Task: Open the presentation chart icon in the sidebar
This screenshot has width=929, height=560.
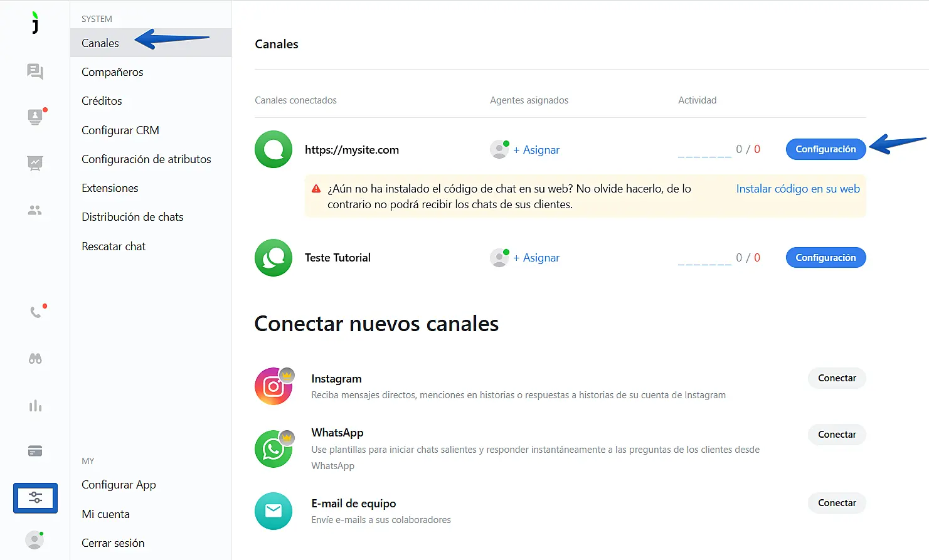Action: (x=35, y=164)
